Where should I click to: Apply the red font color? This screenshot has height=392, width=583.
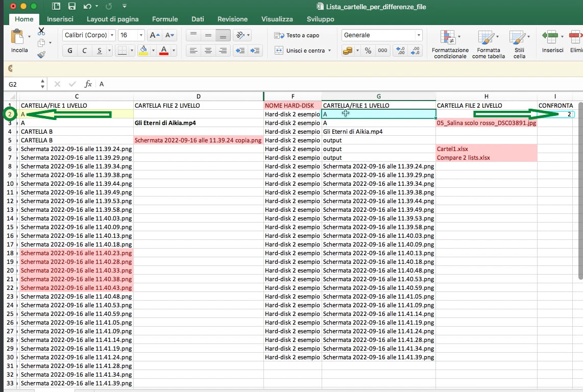coord(163,50)
